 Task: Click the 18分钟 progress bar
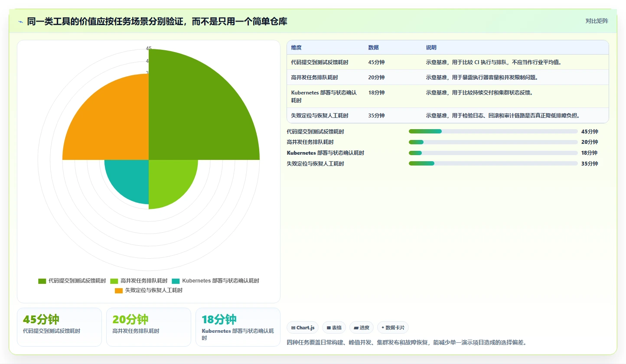(x=493, y=153)
